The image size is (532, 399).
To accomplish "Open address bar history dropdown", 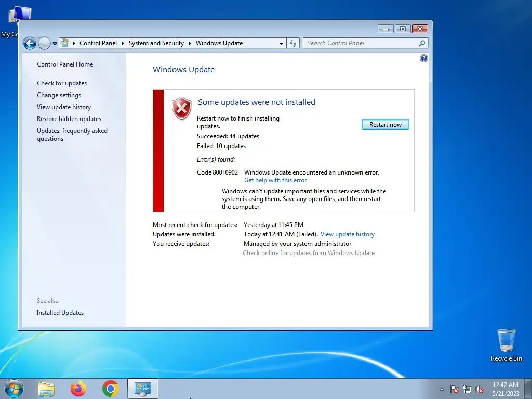I will 281,44.
